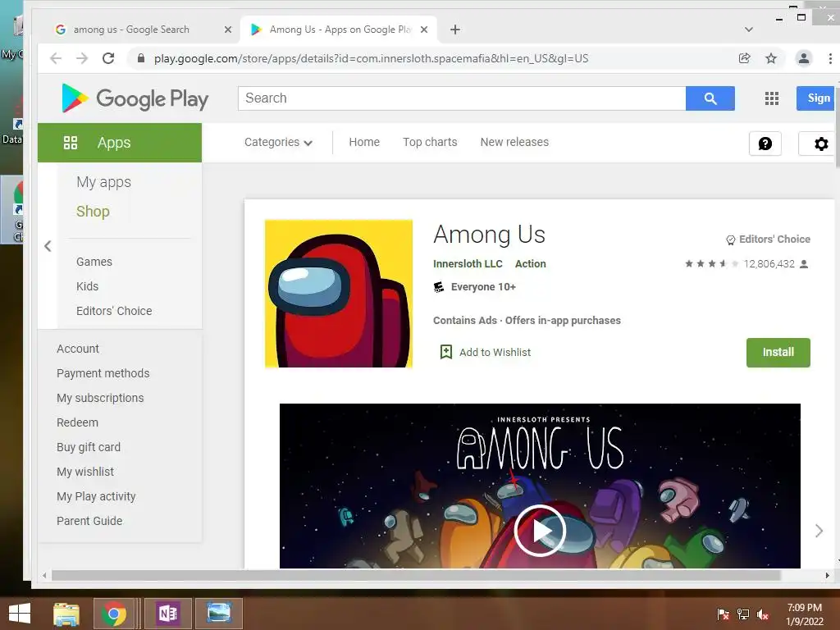
Task: Click the taskbar volume muted icon
Action: pos(763,614)
